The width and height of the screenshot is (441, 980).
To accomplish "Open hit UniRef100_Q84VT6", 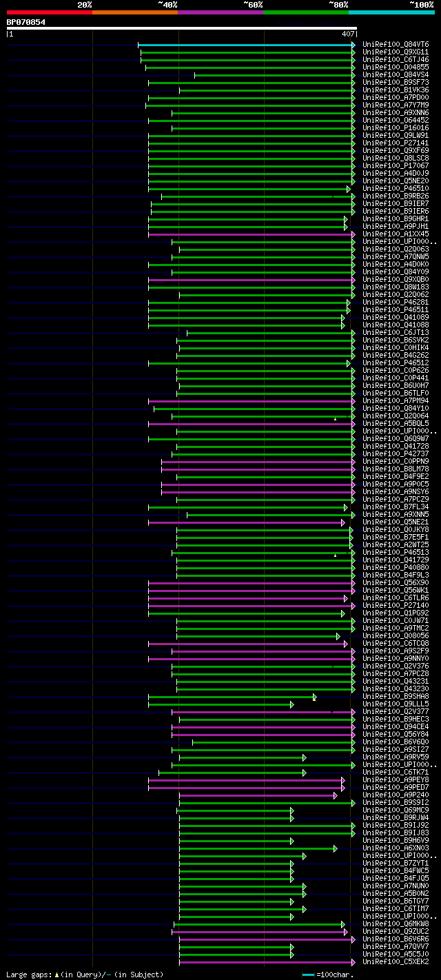I will point(395,45).
